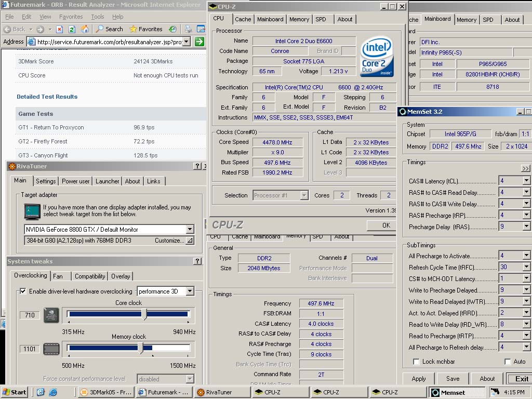Image resolution: width=532 pixels, height=399 pixels.
Task: Open the IE Favorites menu
Action: coord(71,17)
